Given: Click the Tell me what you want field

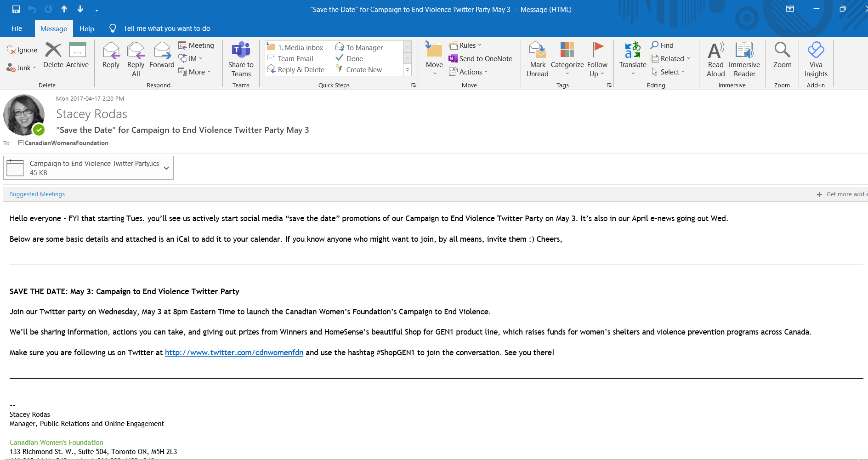Looking at the screenshot, I should click(166, 28).
